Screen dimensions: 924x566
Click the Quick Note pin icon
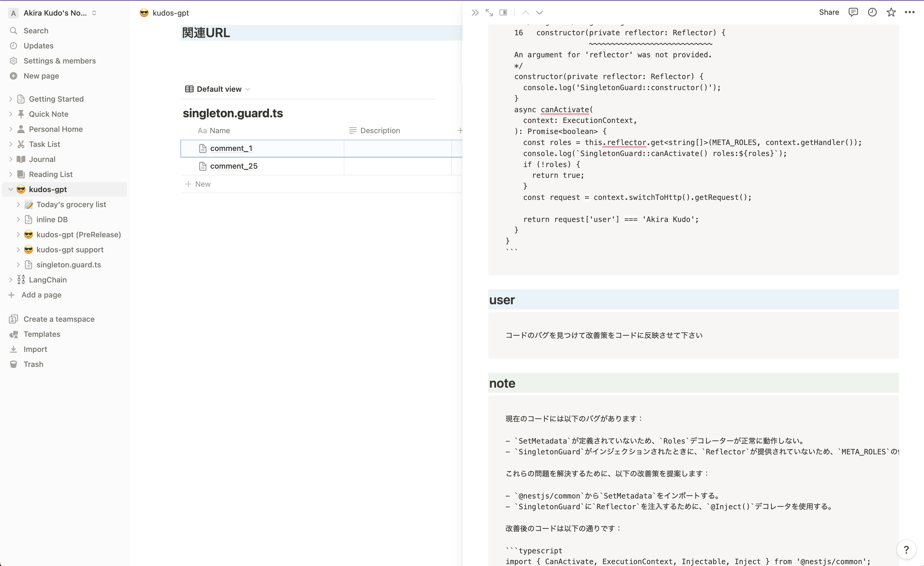21,114
